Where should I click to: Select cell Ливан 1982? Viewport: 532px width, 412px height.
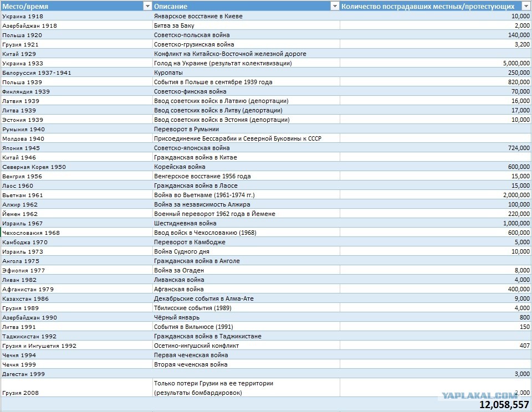76,280
